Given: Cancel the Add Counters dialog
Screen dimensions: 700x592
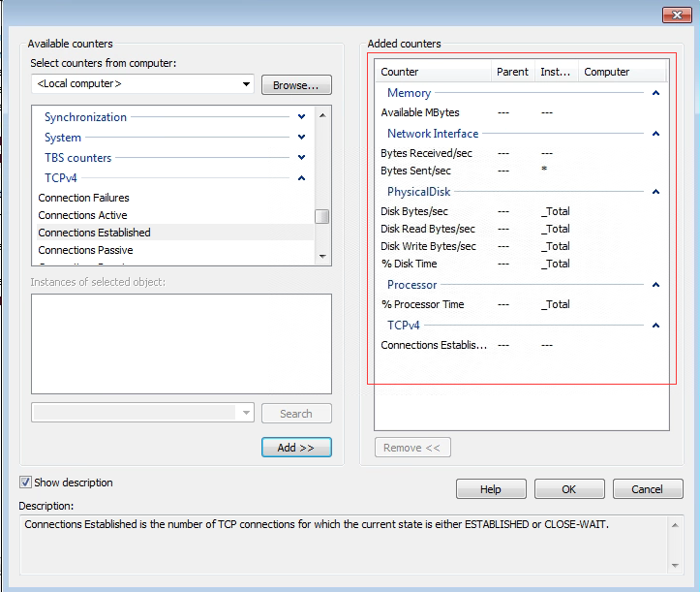Looking at the screenshot, I should pos(648,489).
